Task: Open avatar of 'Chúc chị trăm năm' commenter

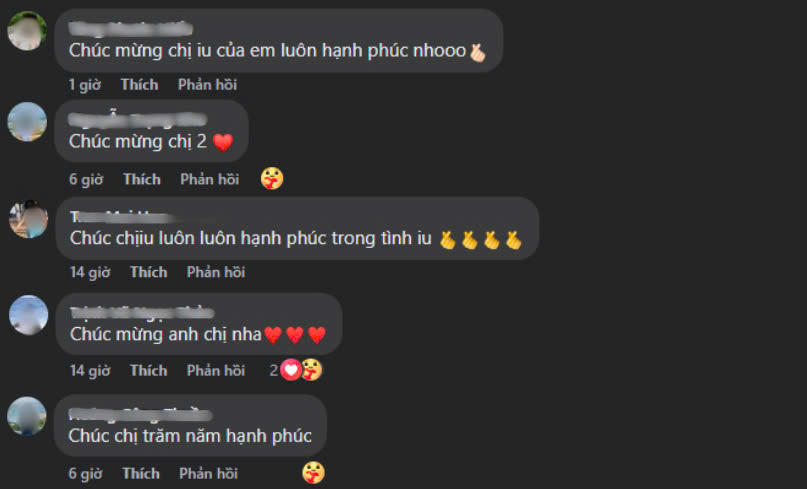Action: pos(27,416)
